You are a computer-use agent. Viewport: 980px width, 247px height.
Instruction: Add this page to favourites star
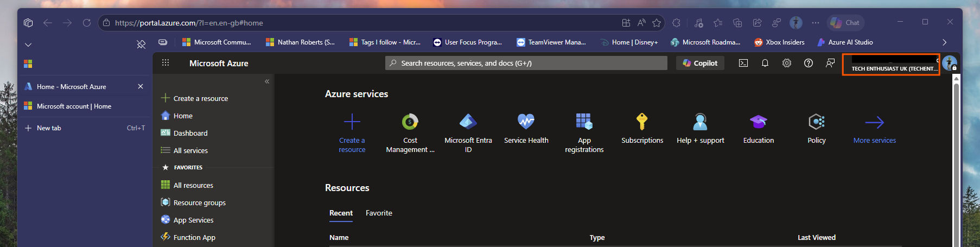tap(657, 23)
